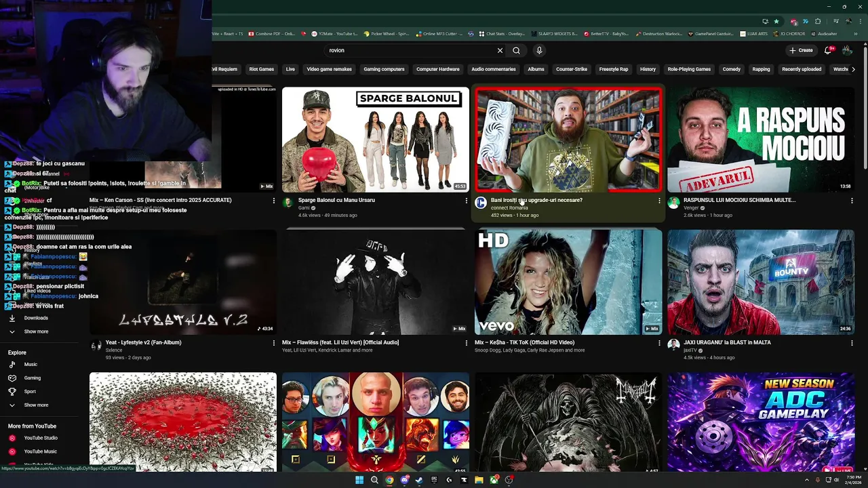Open the Kesha TiK ToK vevo thumbnail
Viewport: 868px width, 488px height.
click(x=568, y=282)
